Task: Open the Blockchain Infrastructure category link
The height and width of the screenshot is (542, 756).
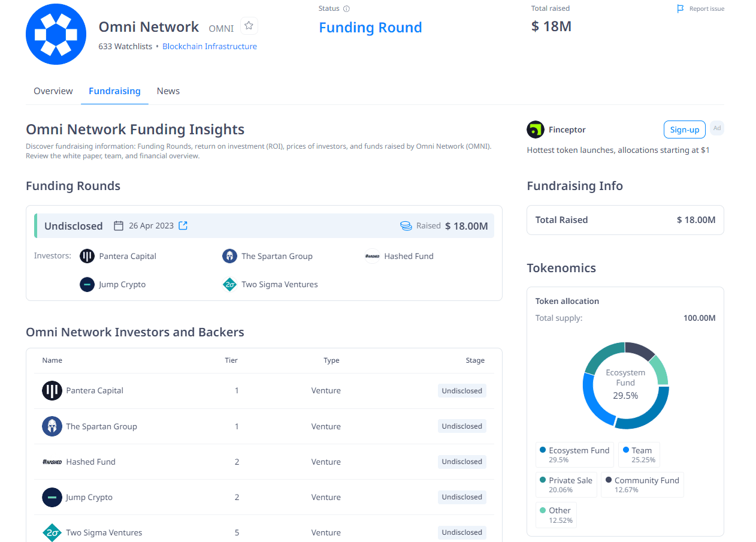Action: coord(210,46)
